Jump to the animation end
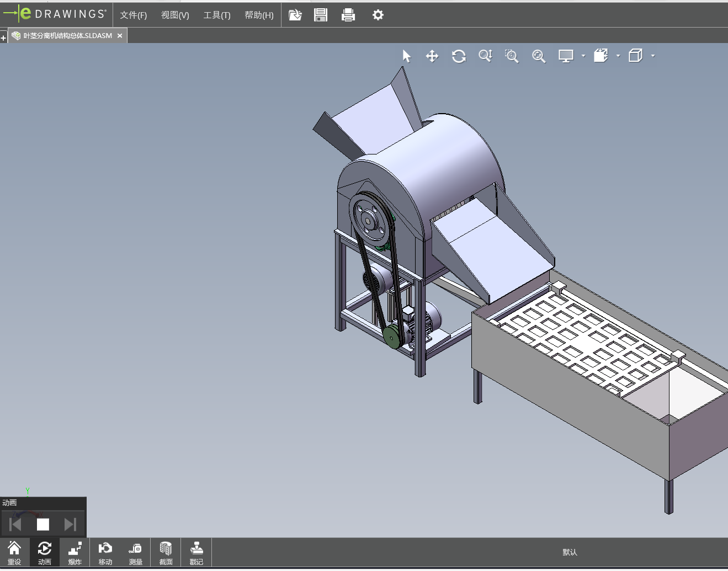The width and height of the screenshot is (728, 571). tap(70, 524)
